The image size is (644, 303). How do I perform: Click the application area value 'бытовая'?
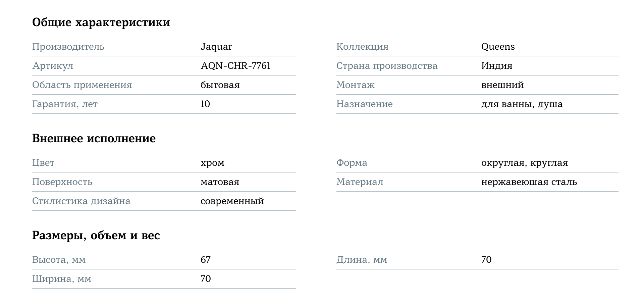tap(220, 85)
